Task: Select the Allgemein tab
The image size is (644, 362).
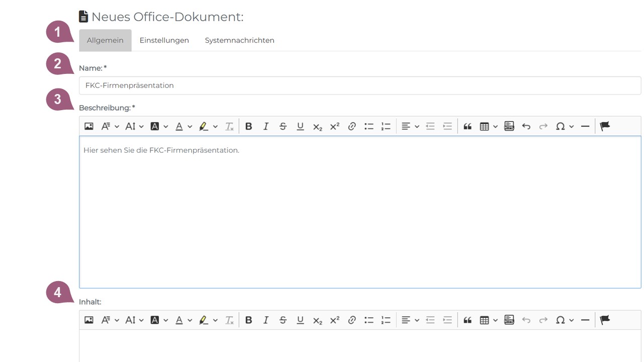Action: pyautogui.click(x=105, y=40)
